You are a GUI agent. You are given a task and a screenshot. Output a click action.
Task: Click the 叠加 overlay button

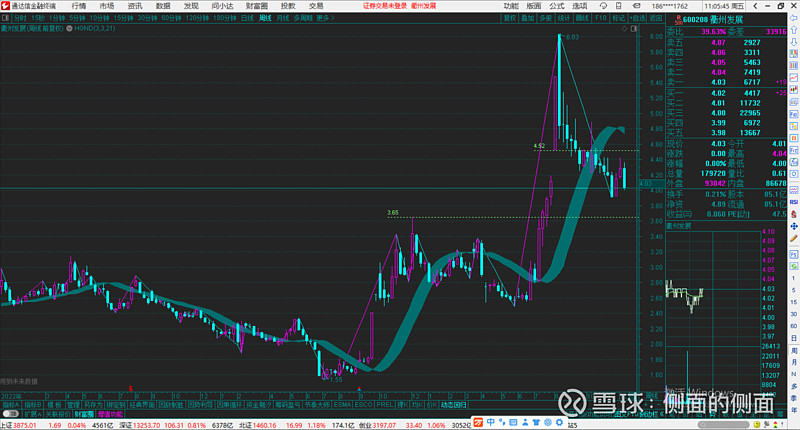click(528, 18)
